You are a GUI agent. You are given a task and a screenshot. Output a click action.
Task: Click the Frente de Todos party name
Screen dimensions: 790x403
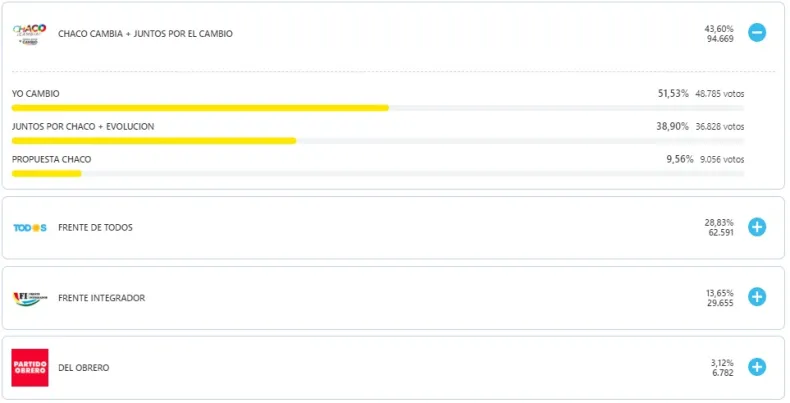coord(95,228)
